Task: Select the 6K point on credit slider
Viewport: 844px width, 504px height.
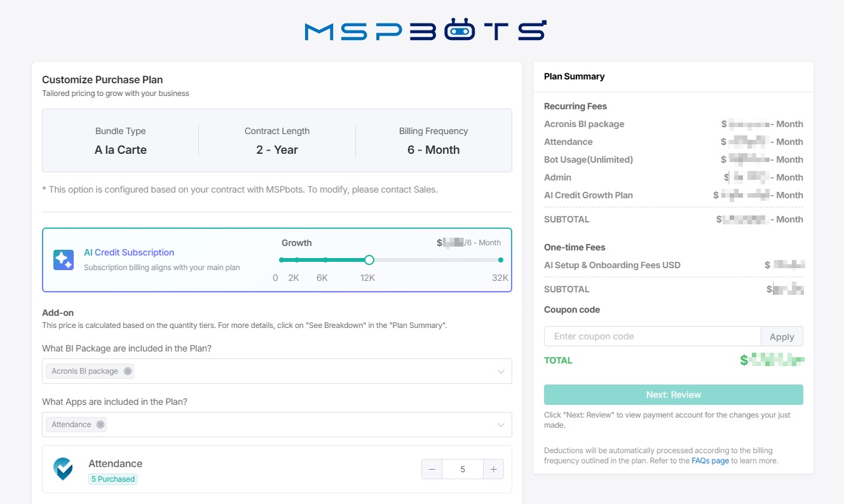Action: [x=325, y=260]
